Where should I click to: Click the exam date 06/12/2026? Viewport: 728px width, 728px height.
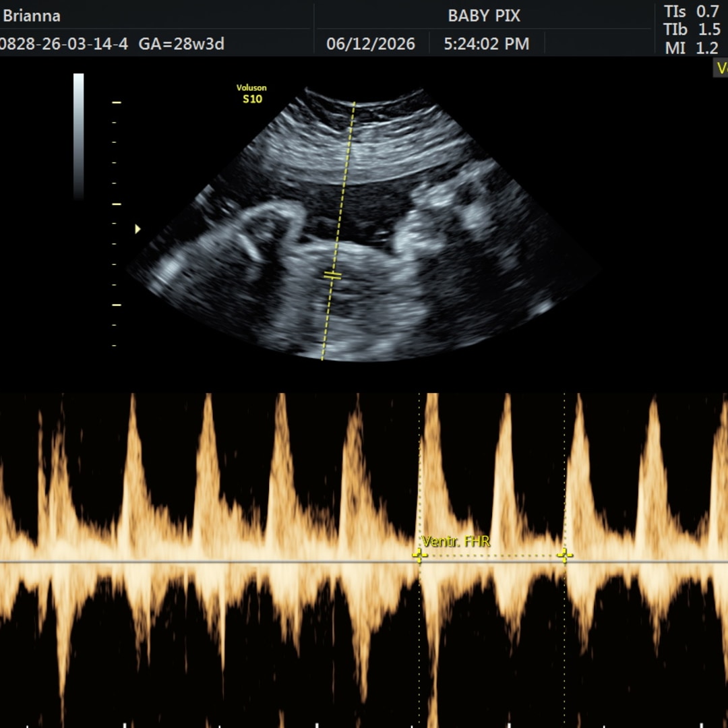(x=371, y=44)
